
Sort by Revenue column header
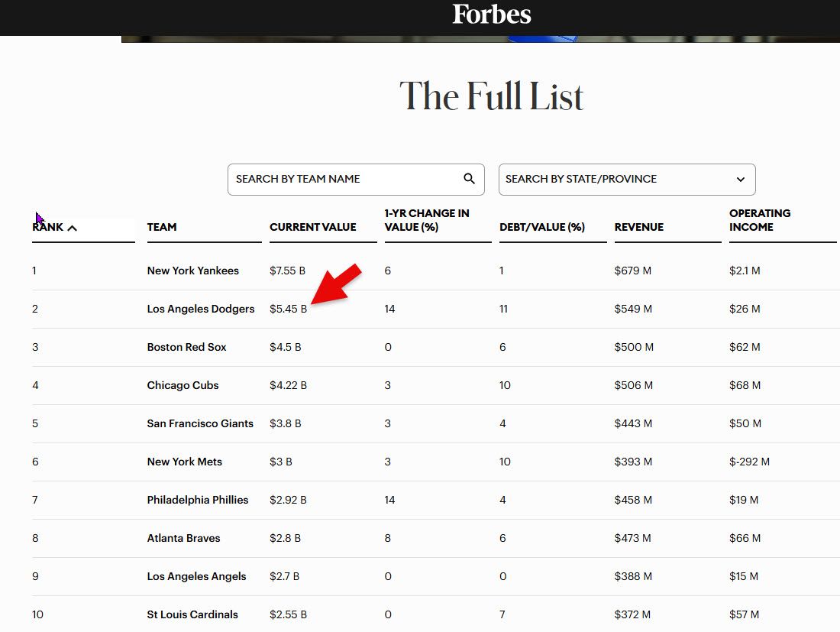[x=639, y=227]
